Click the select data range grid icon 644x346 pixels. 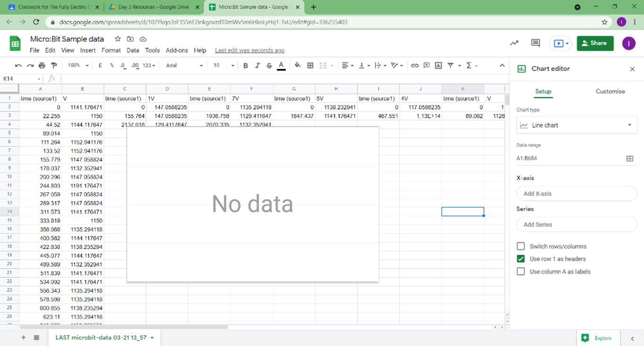click(629, 159)
